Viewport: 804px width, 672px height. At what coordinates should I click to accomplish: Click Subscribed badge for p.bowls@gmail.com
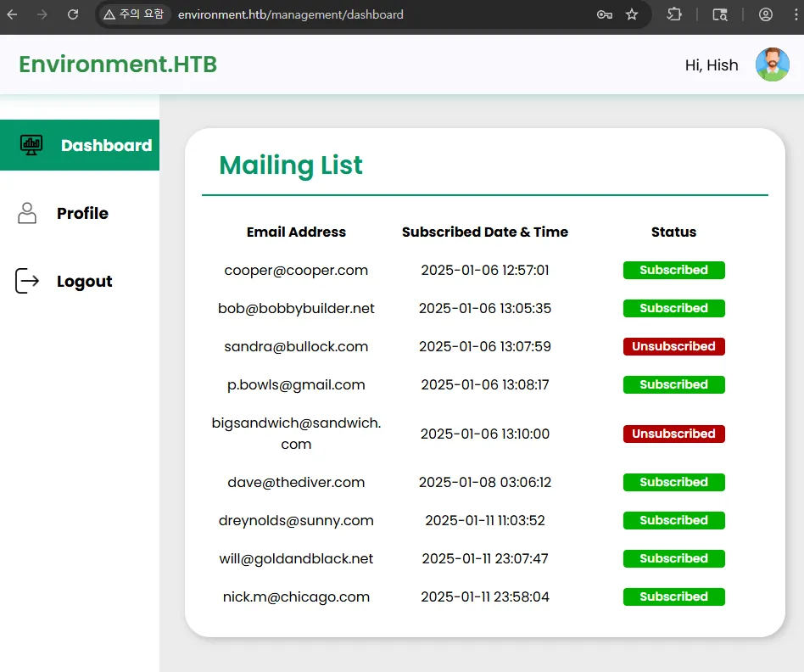tap(673, 384)
